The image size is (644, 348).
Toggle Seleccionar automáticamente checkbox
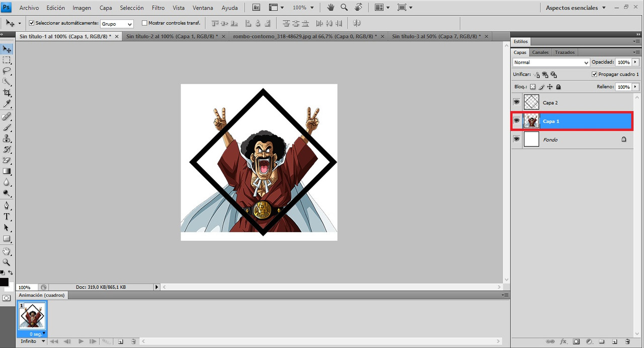[x=32, y=23]
